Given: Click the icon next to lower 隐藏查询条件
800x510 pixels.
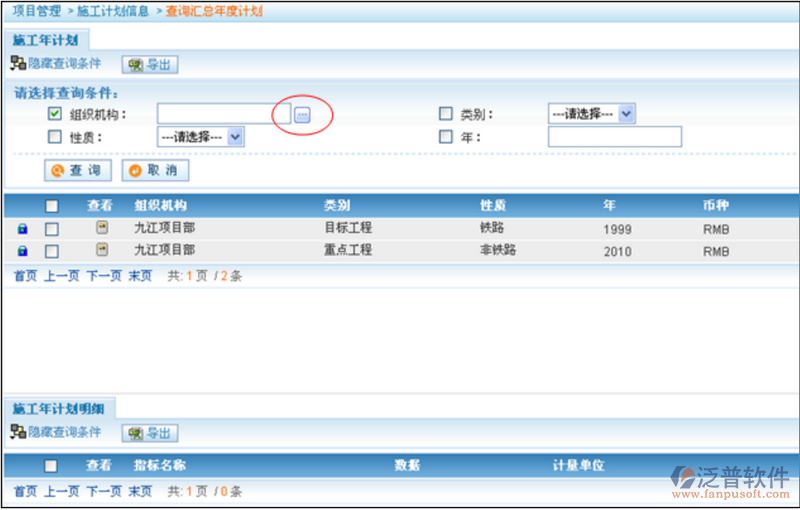Looking at the screenshot, I should [x=18, y=431].
